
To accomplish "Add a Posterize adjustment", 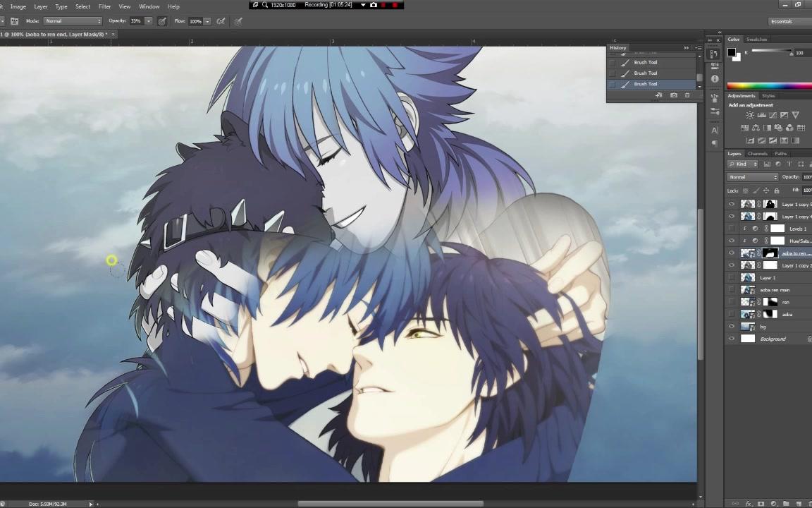I will (761, 140).
